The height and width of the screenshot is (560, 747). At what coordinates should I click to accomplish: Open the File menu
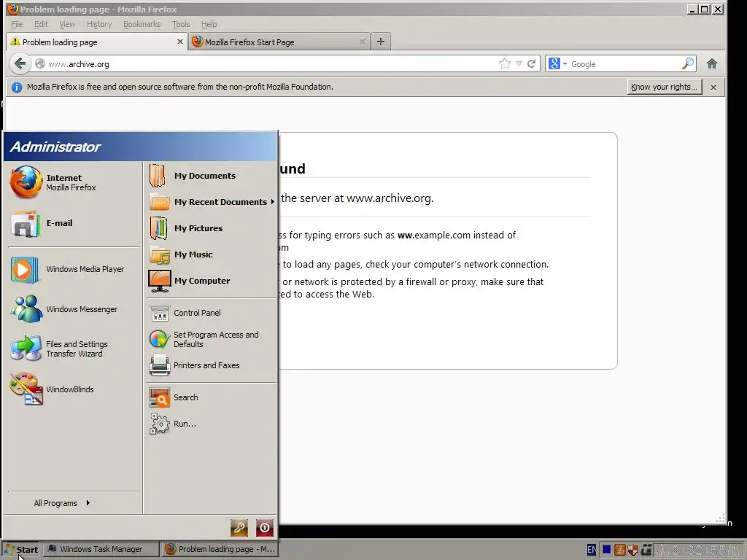[x=17, y=24]
